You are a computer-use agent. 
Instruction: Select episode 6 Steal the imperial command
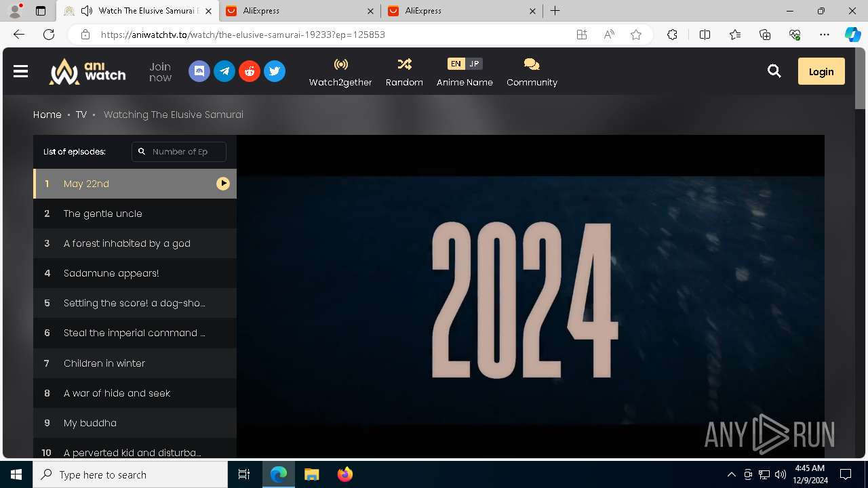135,333
